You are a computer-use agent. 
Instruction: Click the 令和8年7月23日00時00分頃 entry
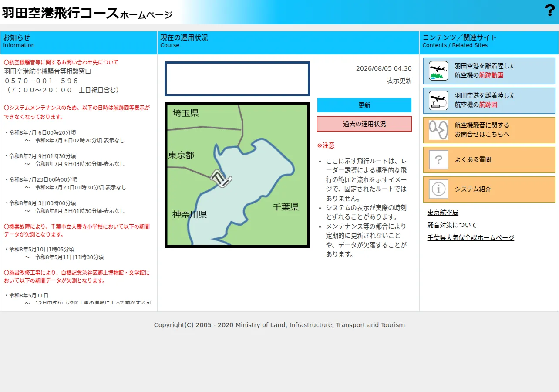click(41, 179)
